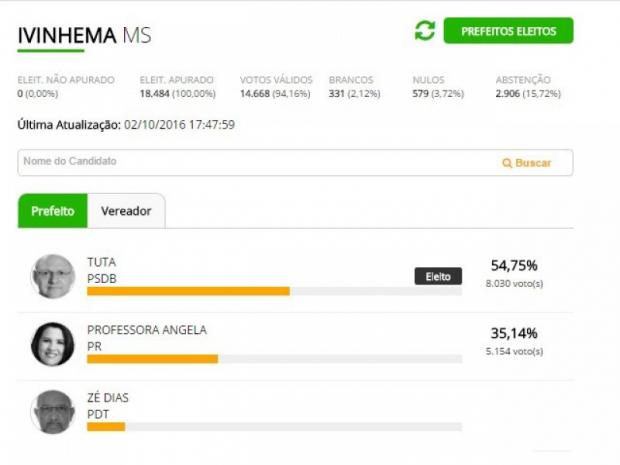Click the Votos Válidos statistic
This screenshot has height=465, width=620.
point(276,87)
